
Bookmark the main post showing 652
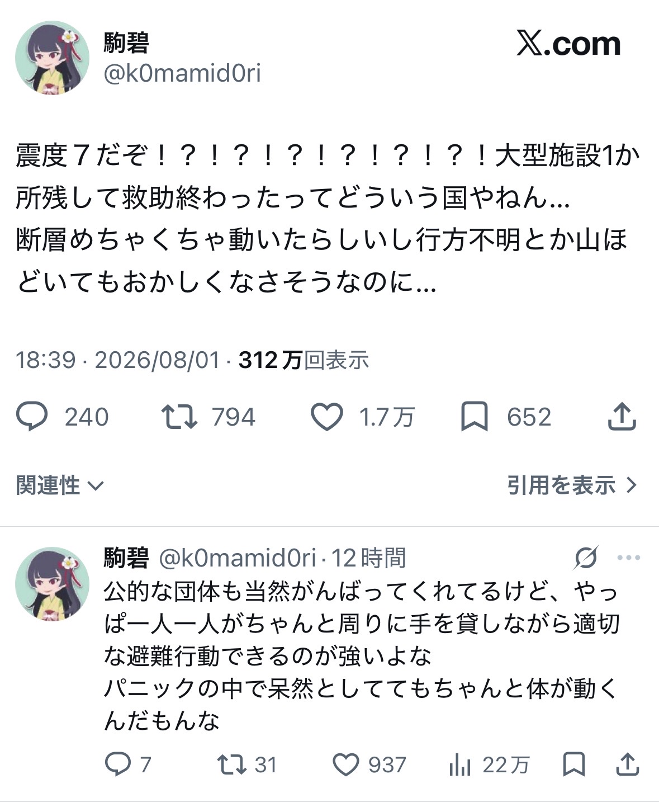[474, 417]
